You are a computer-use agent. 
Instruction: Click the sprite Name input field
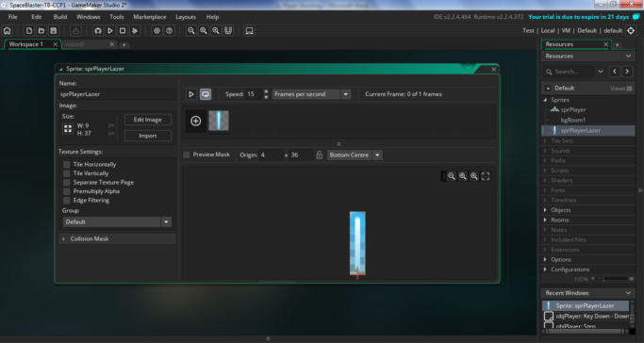pos(118,94)
